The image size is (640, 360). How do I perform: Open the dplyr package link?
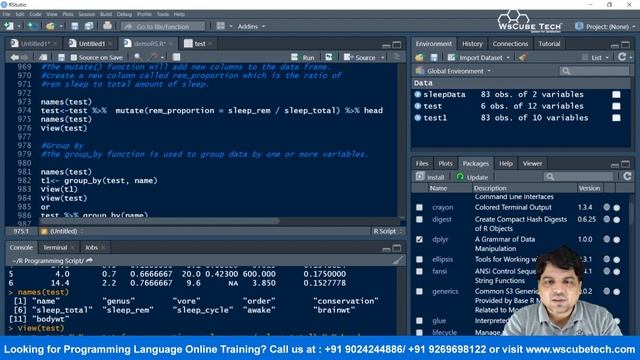(440, 239)
